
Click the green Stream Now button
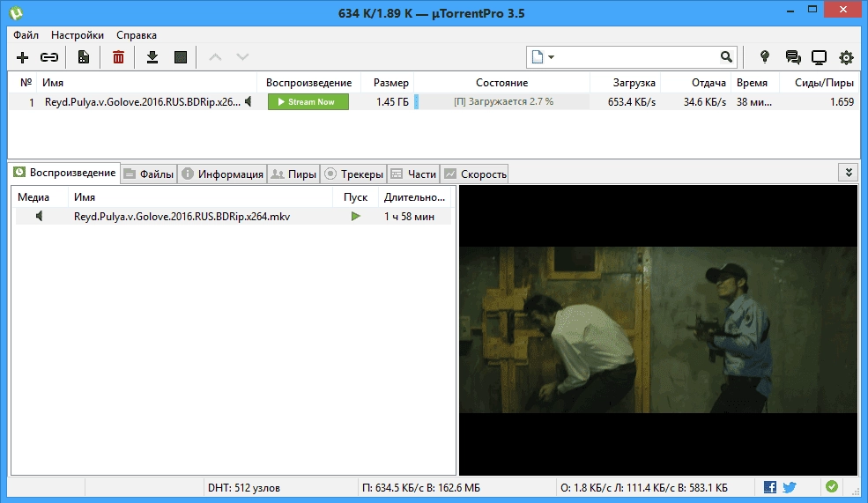308,102
